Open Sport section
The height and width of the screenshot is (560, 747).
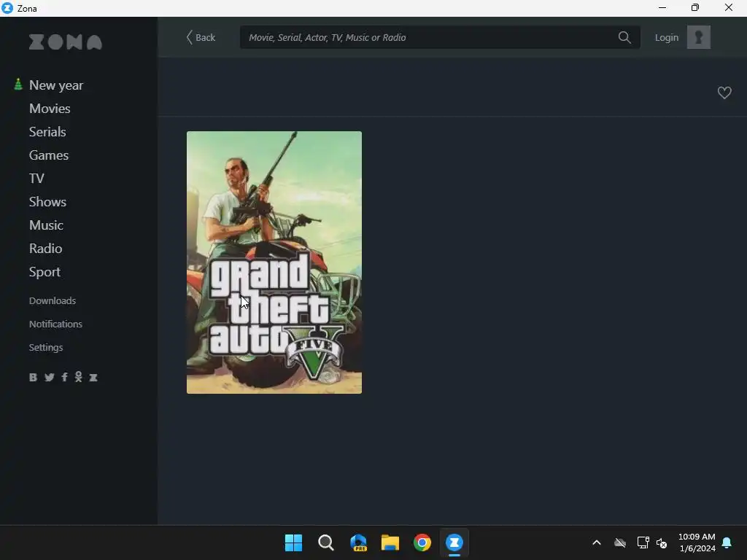[x=44, y=272]
